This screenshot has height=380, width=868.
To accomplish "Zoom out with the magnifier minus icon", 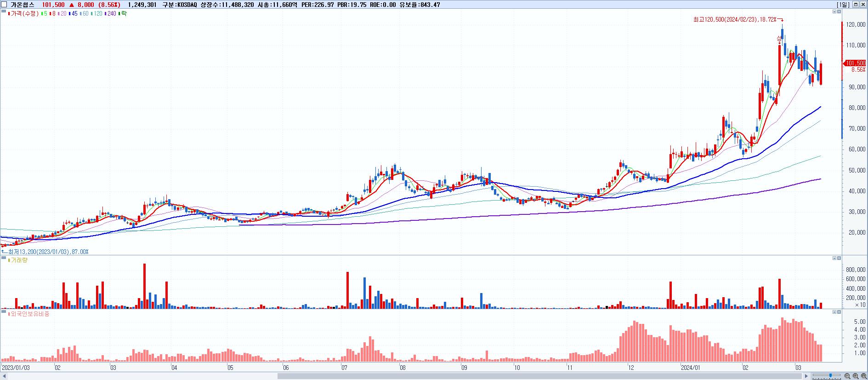I will (847, 376).
